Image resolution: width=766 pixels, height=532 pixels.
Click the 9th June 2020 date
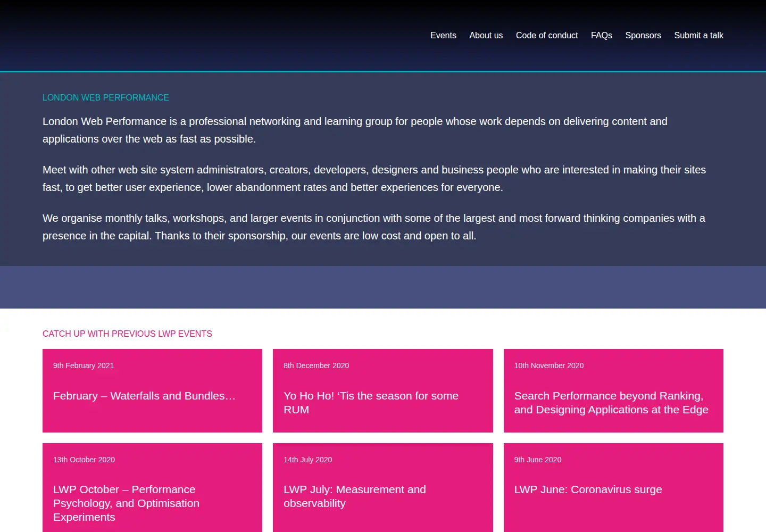pos(538,460)
